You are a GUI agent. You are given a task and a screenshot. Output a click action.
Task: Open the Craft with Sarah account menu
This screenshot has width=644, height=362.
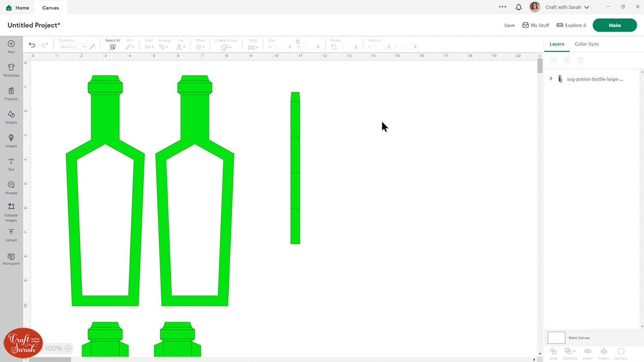[x=567, y=7]
